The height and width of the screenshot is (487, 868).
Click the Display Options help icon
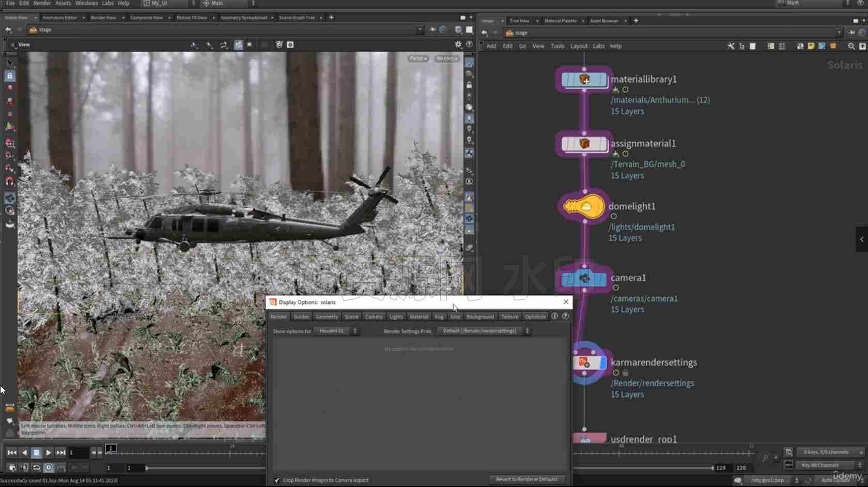click(x=566, y=316)
